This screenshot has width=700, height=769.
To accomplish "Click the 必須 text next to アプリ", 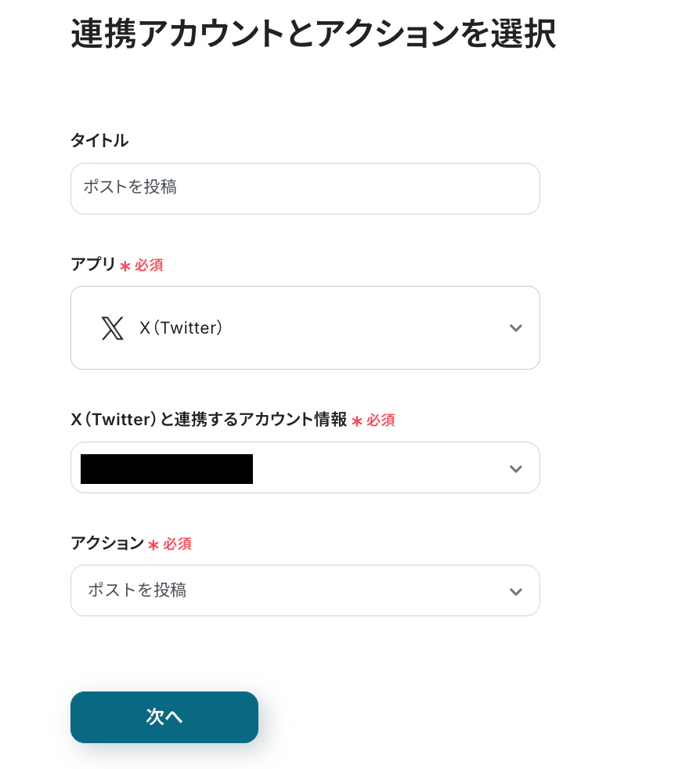I will tap(149, 265).
